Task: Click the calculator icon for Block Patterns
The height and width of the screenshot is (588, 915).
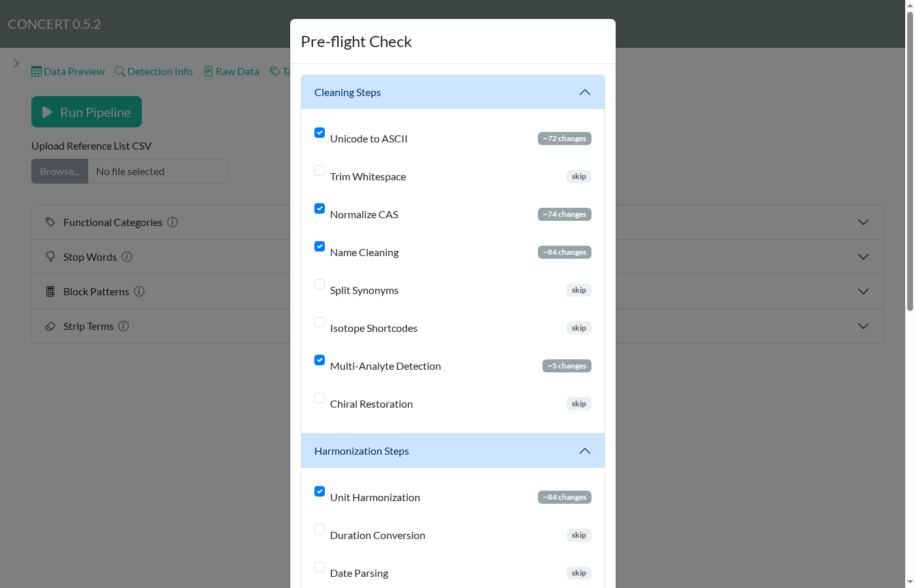Action: (50, 291)
